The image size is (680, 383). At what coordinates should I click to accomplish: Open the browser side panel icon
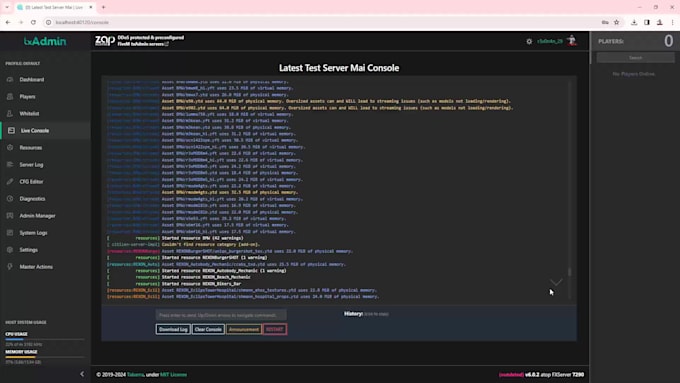tap(647, 22)
